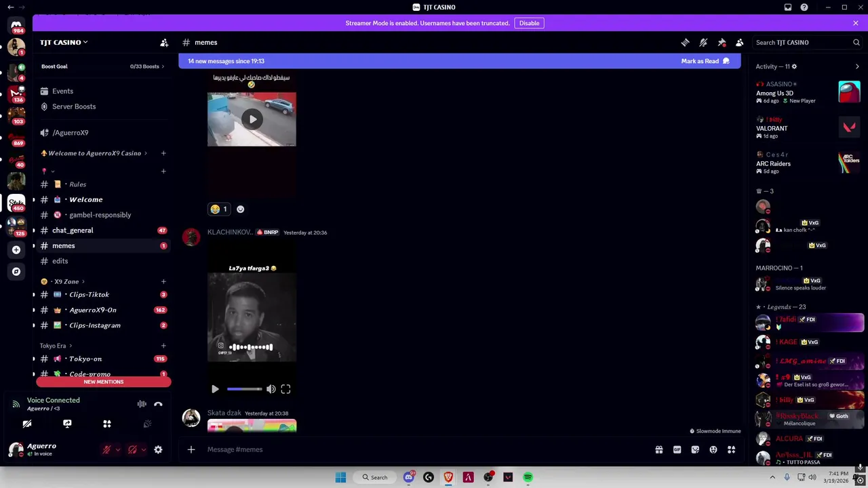
Task: Open VALORANT activity card
Action: pyautogui.click(x=808, y=127)
